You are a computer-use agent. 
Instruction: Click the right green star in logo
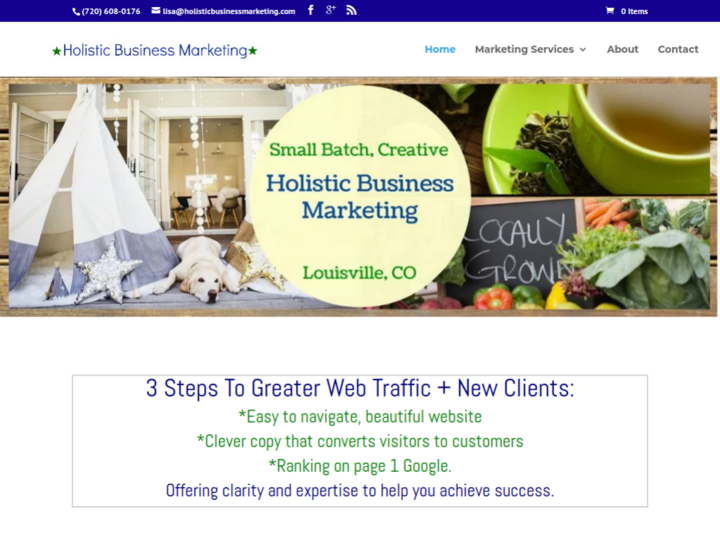(253, 51)
